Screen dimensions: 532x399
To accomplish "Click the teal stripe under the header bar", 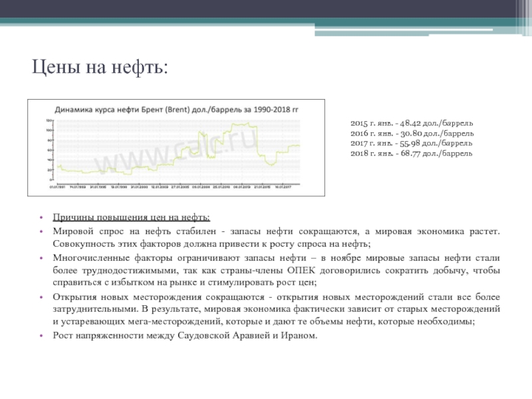I will [266, 23].
